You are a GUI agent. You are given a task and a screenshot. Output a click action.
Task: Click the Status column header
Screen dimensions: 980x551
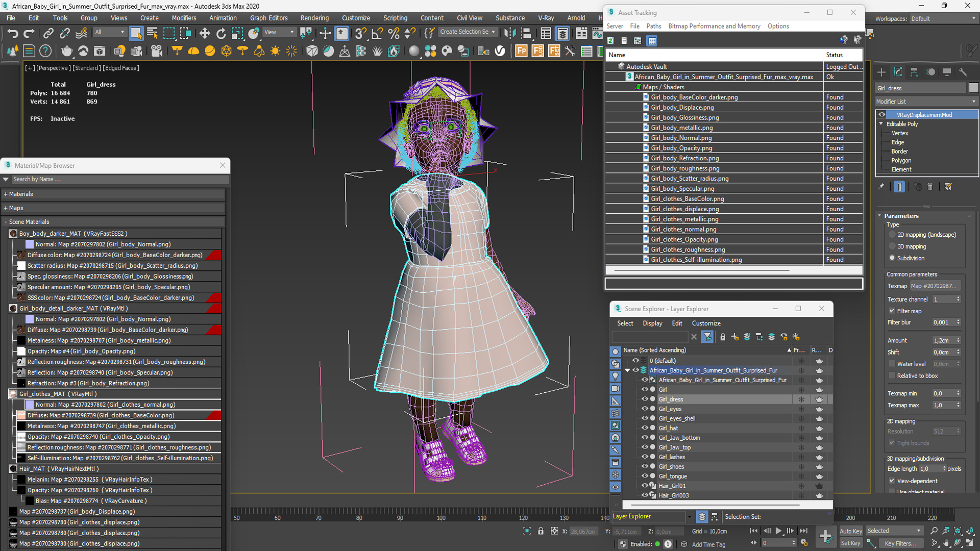pyautogui.click(x=843, y=55)
